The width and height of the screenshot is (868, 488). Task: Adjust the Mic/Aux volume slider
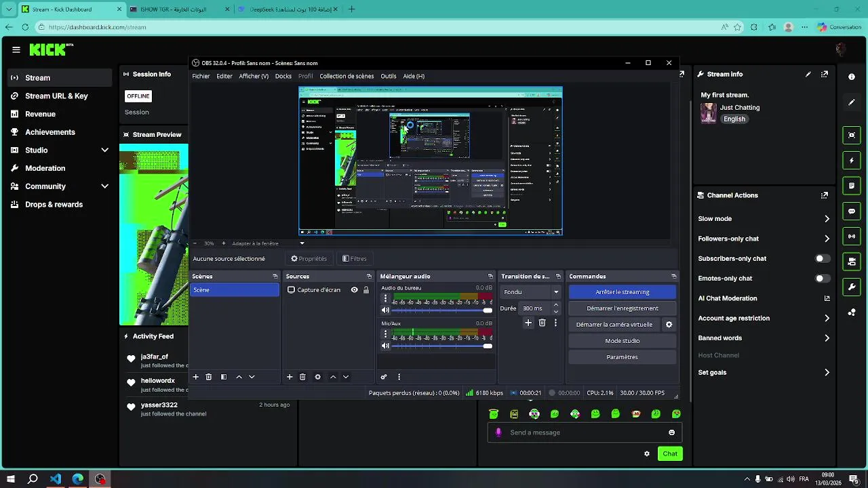coord(442,346)
